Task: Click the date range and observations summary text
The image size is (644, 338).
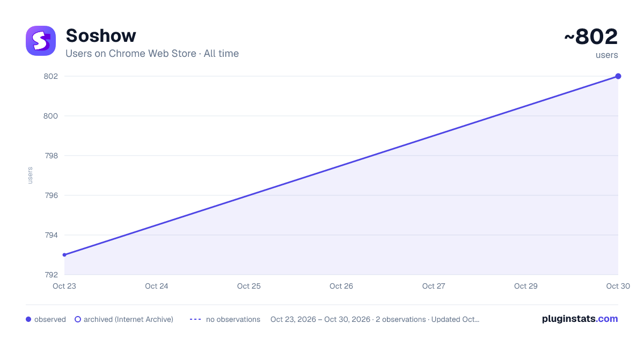Action: tap(375, 319)
